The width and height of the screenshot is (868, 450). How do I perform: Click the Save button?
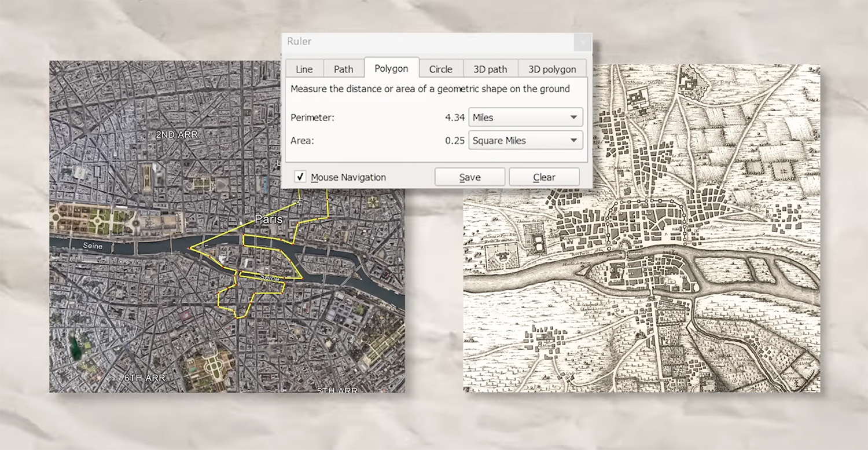pyautogui.click(x=469, y=177)
